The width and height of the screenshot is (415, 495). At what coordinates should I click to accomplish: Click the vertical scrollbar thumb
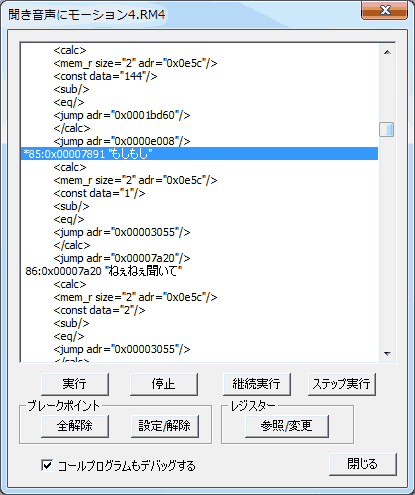(387, 130)
